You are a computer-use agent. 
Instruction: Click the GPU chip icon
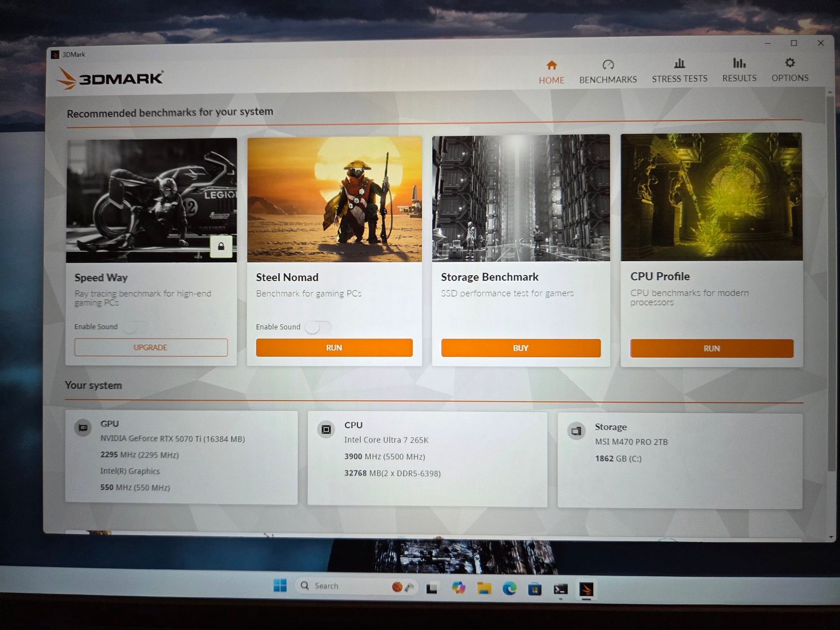83,428
